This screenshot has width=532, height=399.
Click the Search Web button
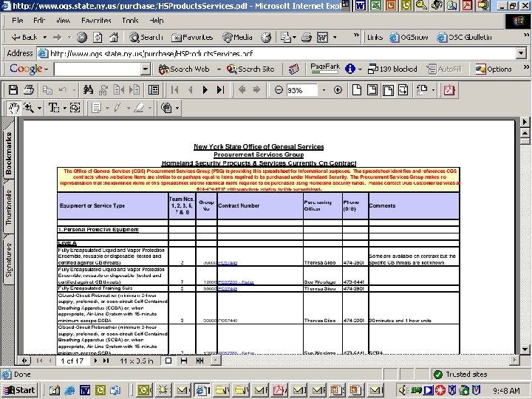coord(184,69)
